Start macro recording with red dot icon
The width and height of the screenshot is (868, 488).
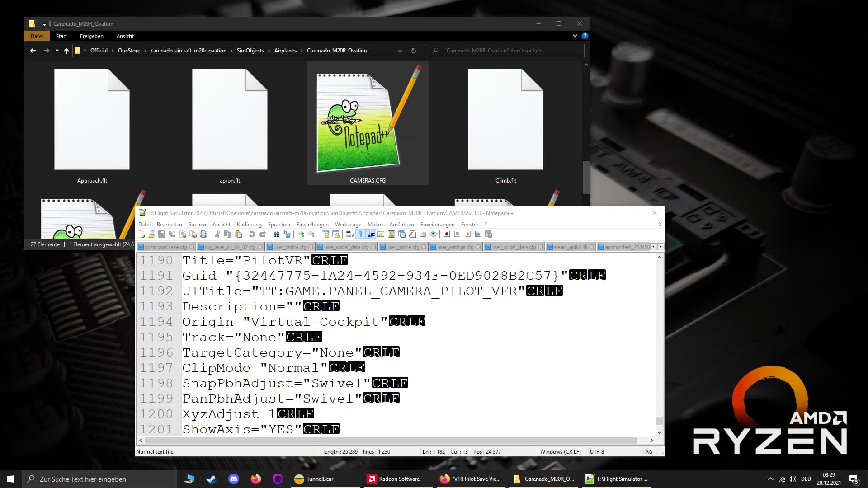tap(447, 234)
